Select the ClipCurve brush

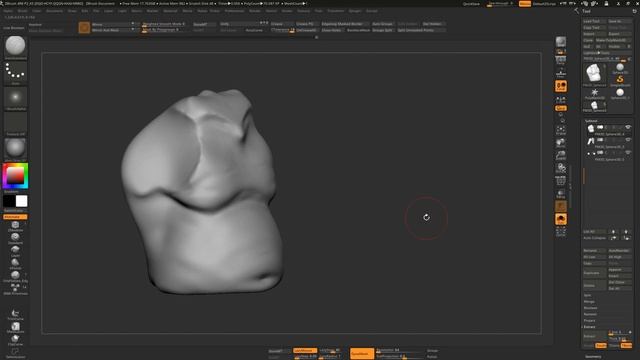[x=15, y=340]
